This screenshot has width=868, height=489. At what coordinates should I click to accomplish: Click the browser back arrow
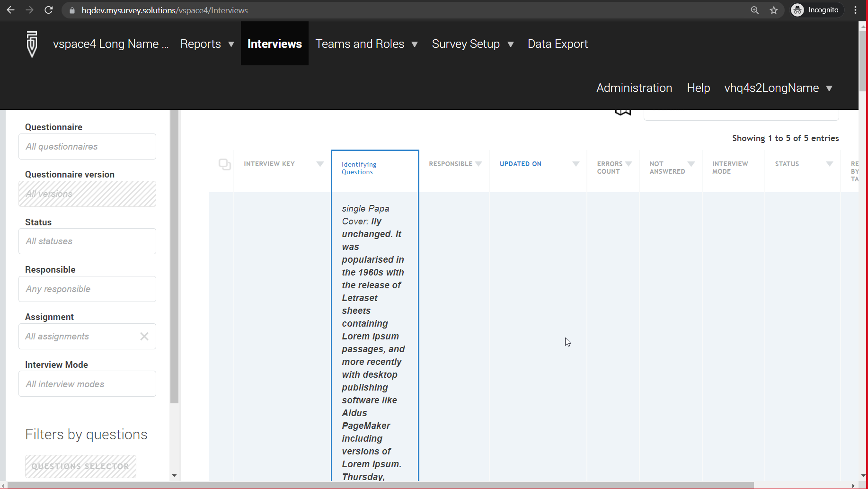tap(10, 10)
